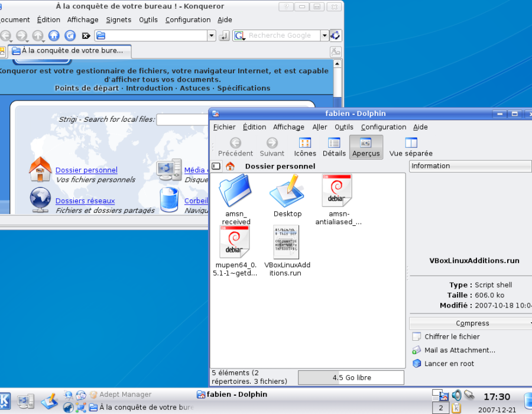Click the Spécifications link in Konqueror
Viewport: 532px width, 414px height.
tap(244, 88)
